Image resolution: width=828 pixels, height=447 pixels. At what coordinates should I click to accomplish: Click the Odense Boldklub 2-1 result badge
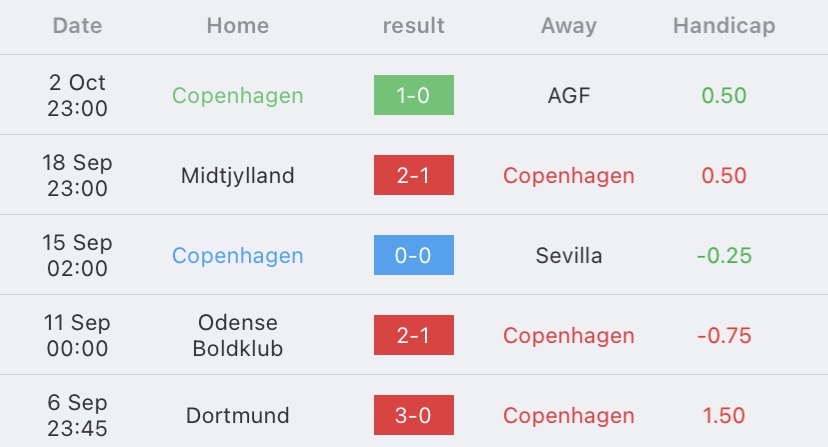[413, 335]
